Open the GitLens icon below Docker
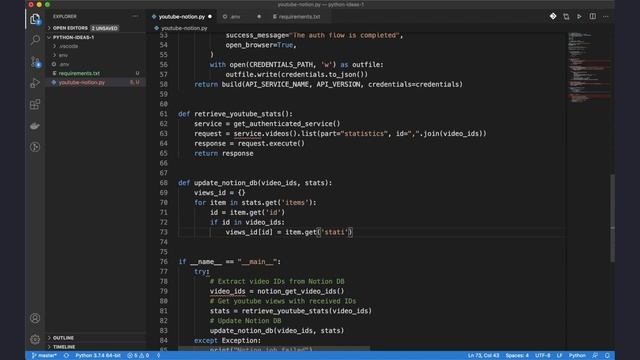 pos(35,147)
